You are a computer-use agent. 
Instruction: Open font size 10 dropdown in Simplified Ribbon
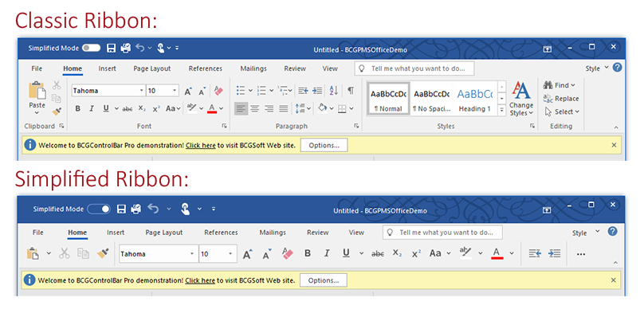click(231, 254)
